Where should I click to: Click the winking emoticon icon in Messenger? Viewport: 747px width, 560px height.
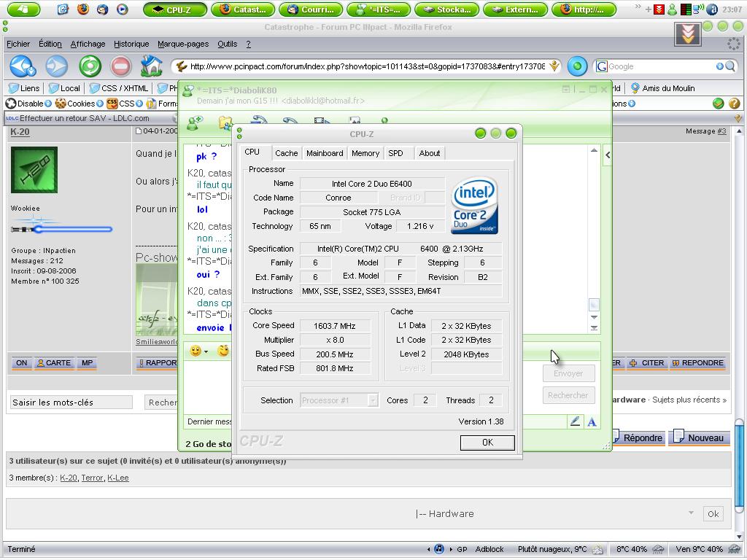point(223,351)
